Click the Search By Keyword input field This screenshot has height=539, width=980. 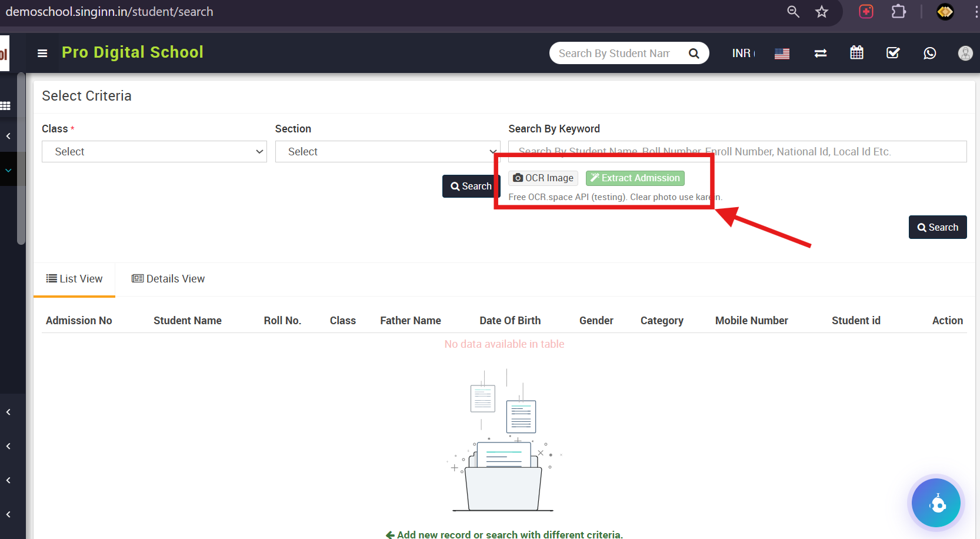[x=737, y=152]
